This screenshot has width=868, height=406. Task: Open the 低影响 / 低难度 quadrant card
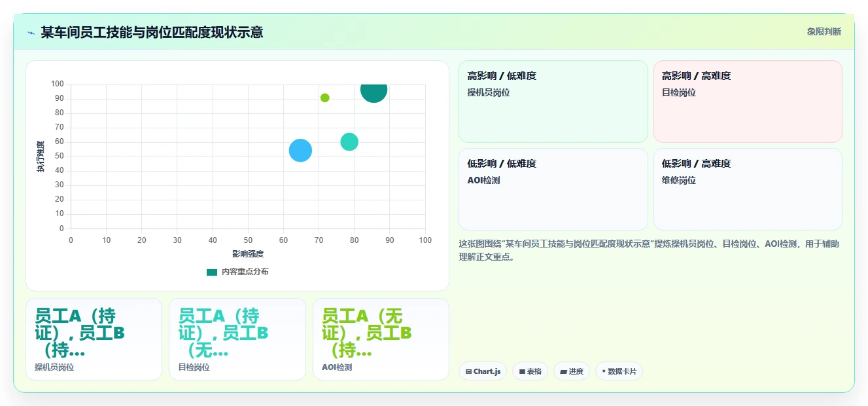pos(553,189)
